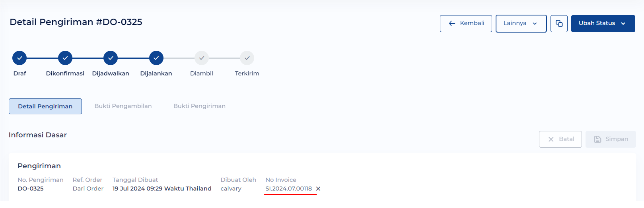This screenshot has width=644, height=208.
Task: Click the Simpan button
Action: click(x=611, y=139)
